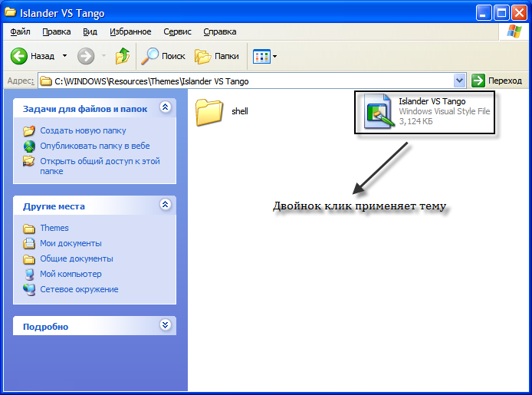Open the Сервис menu

[177, 31]
